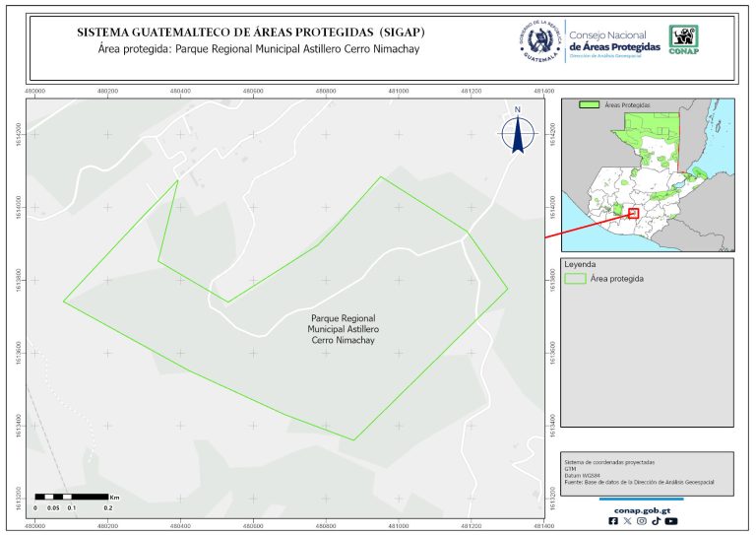Image resolution: width=756 pixels, height=535 pixels.
Task: Click the green Áreas Protegidas inset legend swatch
Action: tap(590, 104)
